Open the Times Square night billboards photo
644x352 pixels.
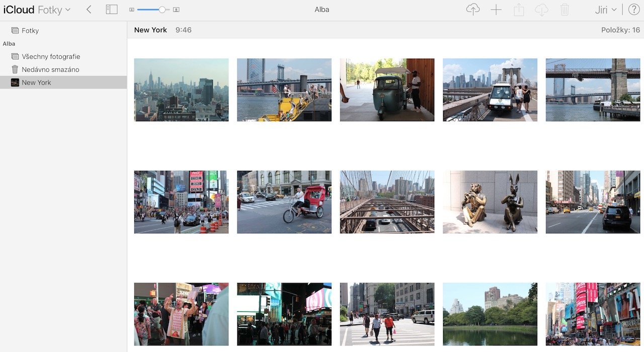click(x=284, y=314)
